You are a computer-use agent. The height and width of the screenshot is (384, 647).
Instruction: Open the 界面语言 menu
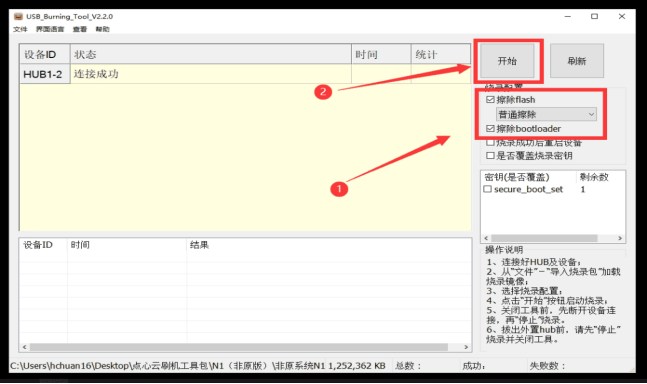50,29
